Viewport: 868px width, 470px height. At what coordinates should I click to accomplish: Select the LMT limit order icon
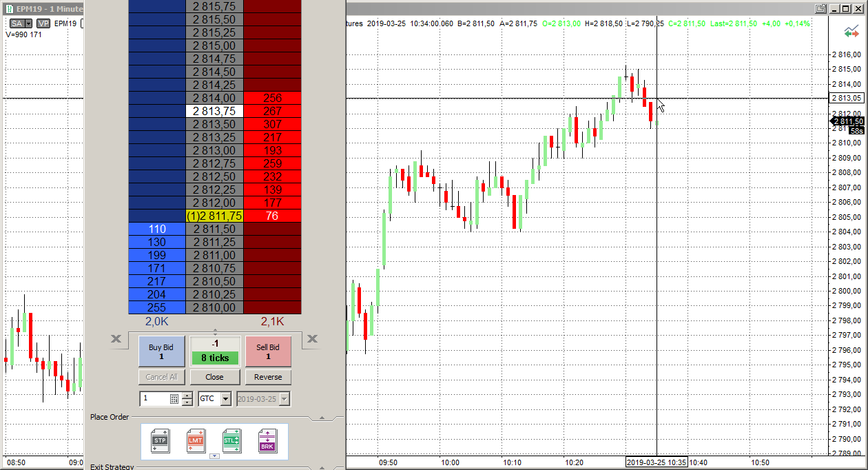(x=196, y=440)
